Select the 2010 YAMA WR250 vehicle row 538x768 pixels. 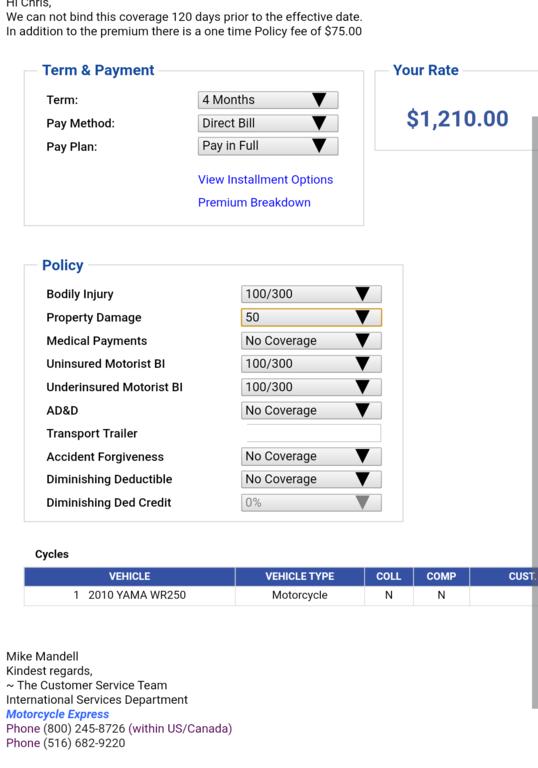point(278,595)
